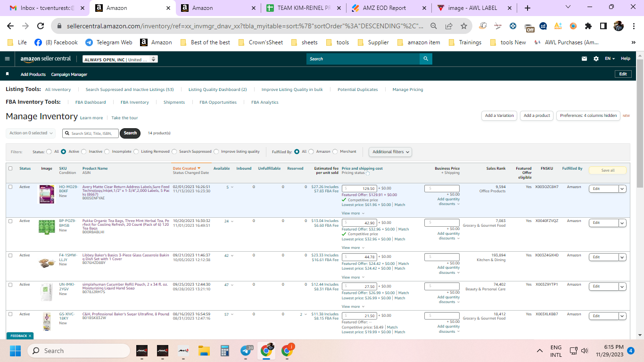
Task: Open Listing Quality Dashboard (2)
Action: (x=217, y=90)
